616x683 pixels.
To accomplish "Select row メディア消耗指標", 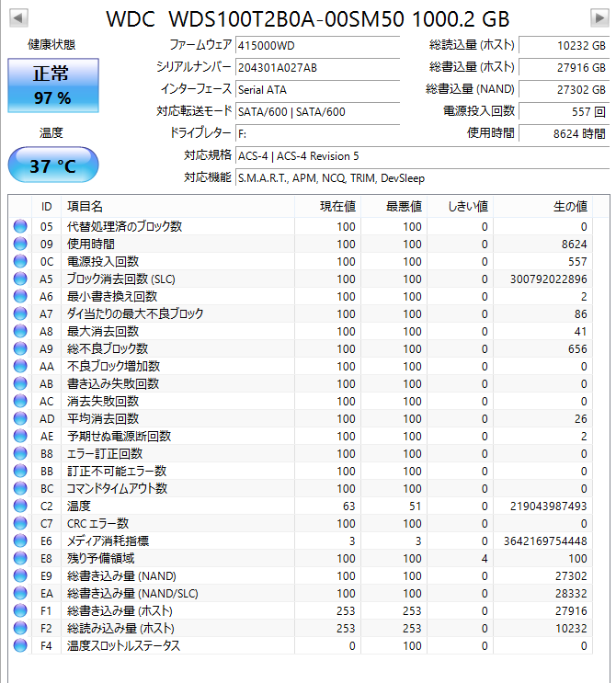I will tap(301, 541).
